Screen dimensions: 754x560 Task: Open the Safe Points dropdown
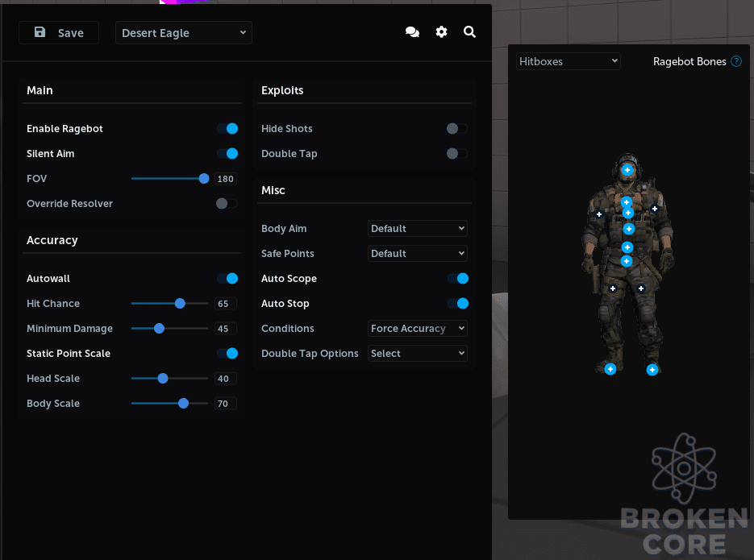pos(418,254)
